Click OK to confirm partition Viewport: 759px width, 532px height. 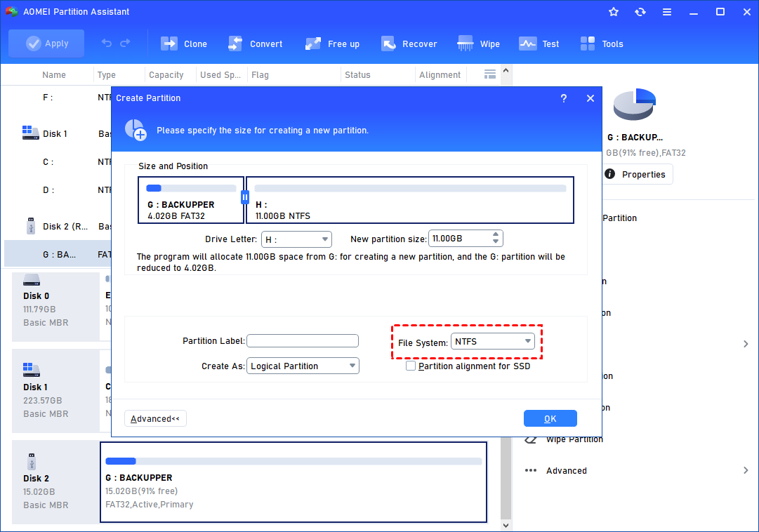pos(550,419)
